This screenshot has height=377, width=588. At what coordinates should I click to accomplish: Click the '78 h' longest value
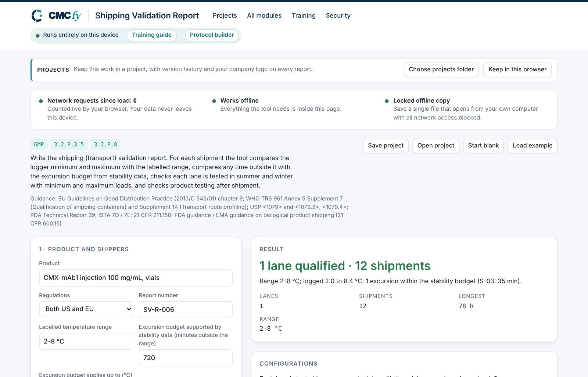(466, 306)
